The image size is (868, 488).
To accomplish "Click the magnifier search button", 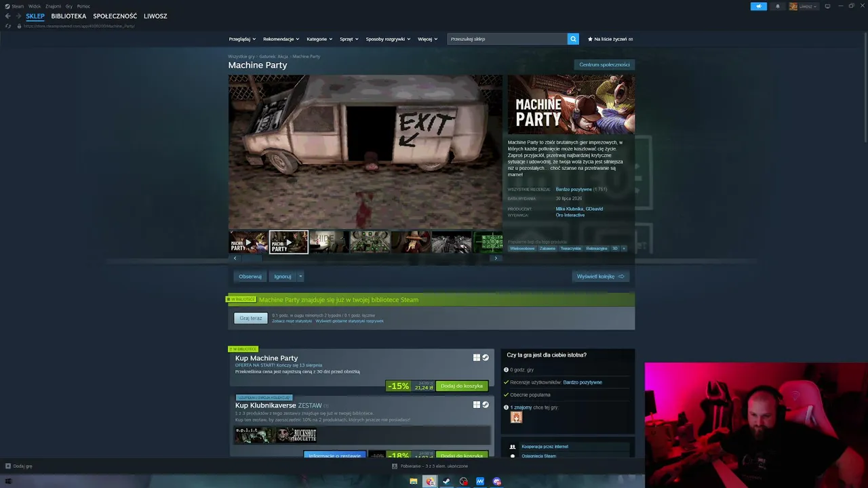I will (573, 39).
